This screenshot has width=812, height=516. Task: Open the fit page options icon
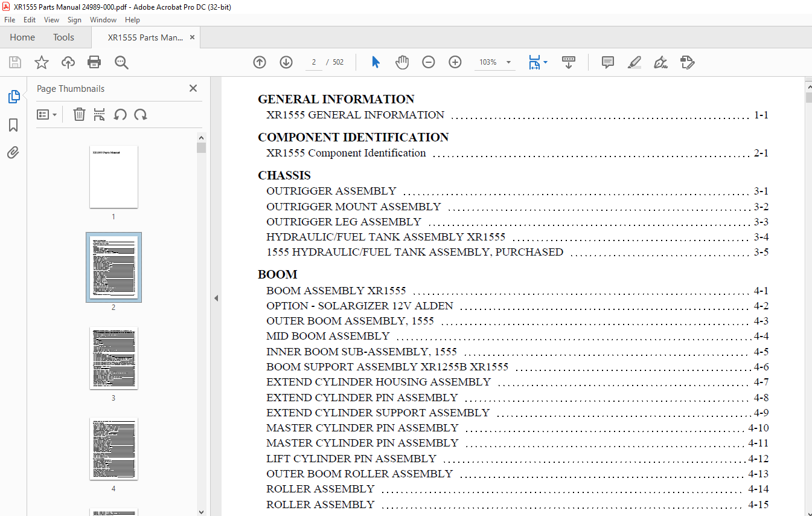tap(534, 62)
